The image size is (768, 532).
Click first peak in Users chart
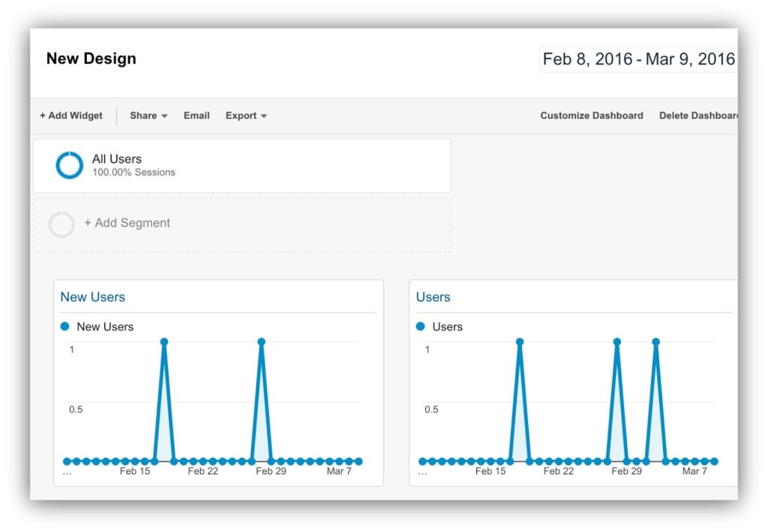[x=519, y=342]
